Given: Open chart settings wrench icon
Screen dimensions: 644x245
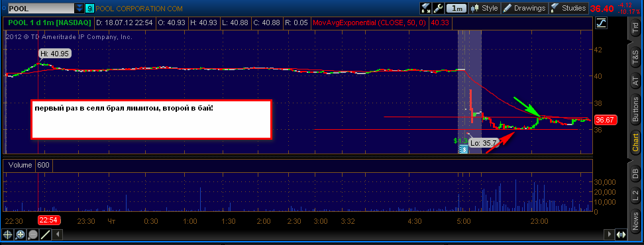Looking at the screenshot, I should point(438,8).
